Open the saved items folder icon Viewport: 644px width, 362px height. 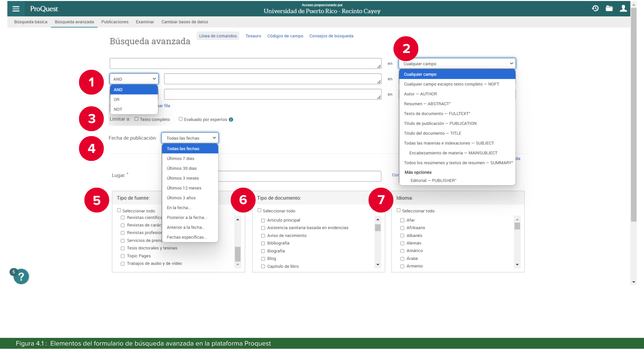click(609, 8)
